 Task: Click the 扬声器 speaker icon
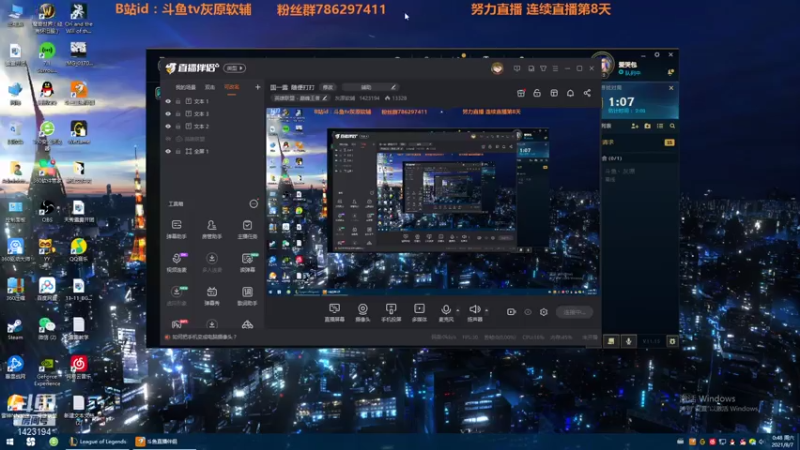point(474,309)
